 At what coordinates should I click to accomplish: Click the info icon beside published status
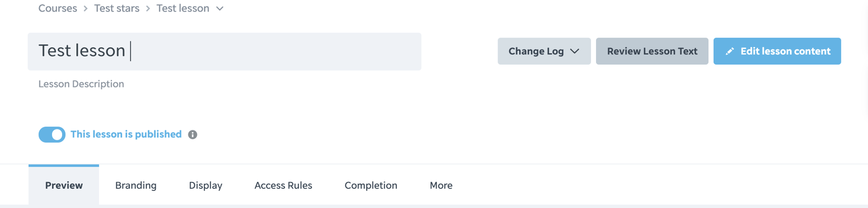193,135
